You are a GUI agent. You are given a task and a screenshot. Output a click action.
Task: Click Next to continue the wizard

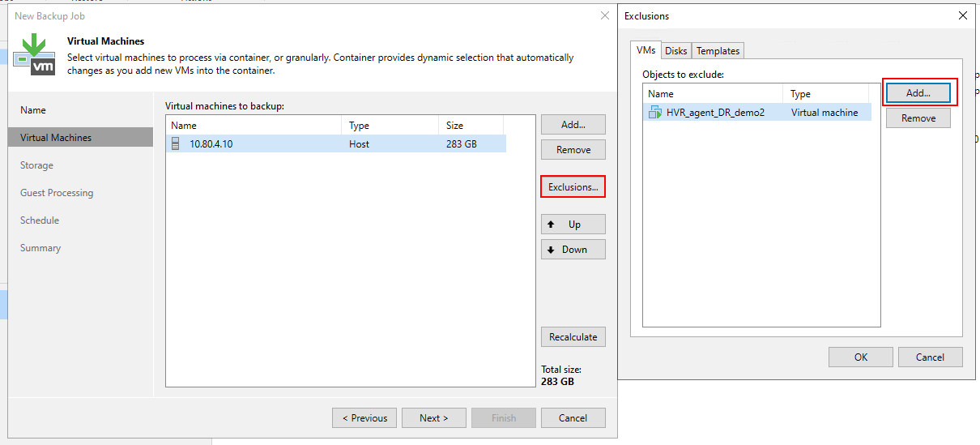click(433, 418)
